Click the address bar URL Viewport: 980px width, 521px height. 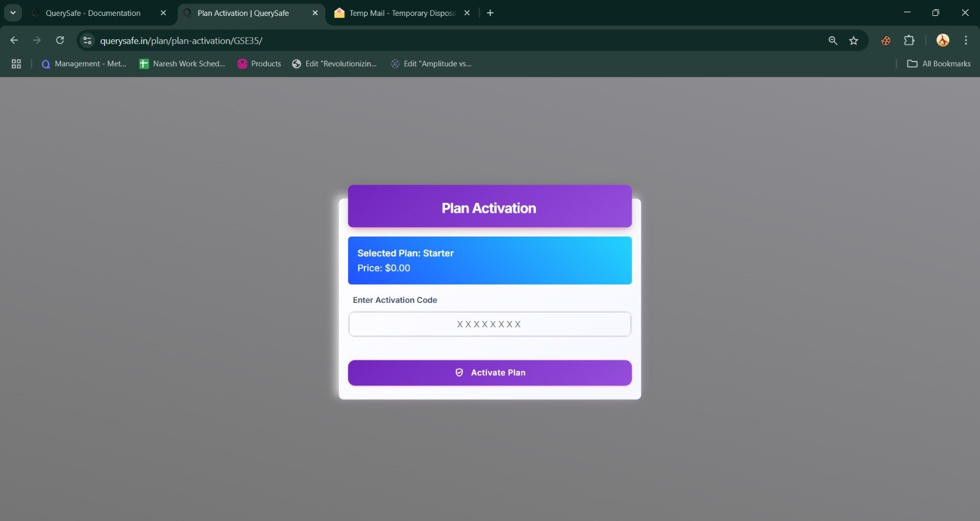(x=181, y=40)
